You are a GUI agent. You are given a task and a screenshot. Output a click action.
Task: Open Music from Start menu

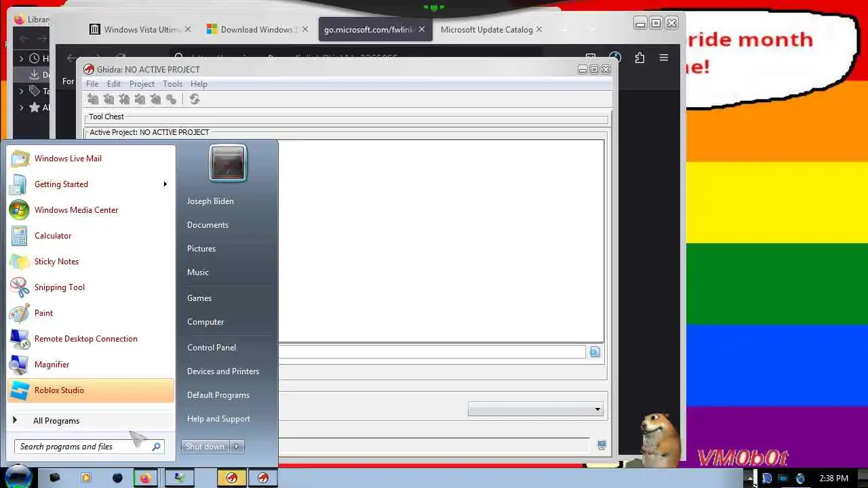coord(198,272)
